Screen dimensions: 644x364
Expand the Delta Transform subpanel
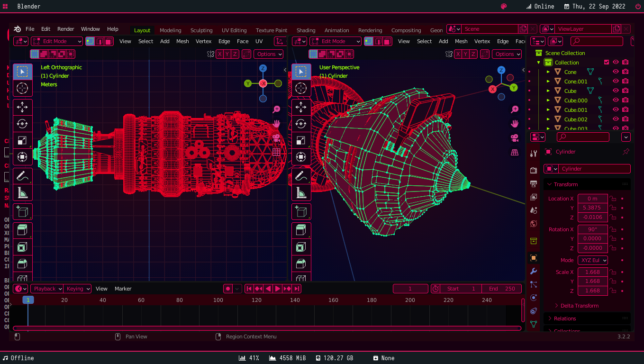pos(579,306)
